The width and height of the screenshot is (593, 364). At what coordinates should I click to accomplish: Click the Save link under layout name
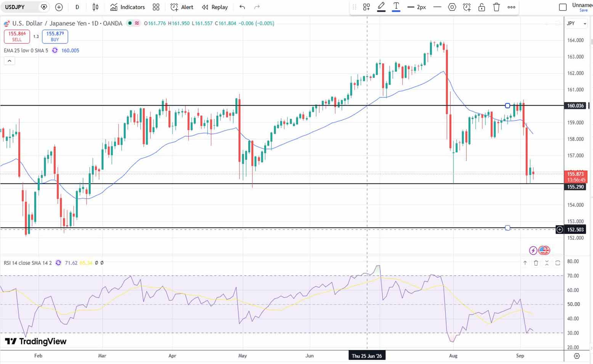(x=583, y=10)
